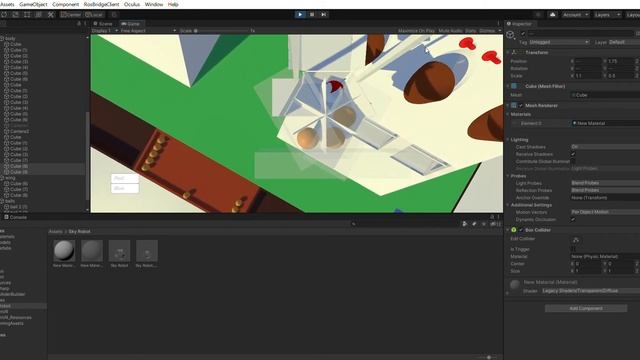640x360 pixels.
Task: Click the favorites star icon in Project
Action: pos(484,224)
